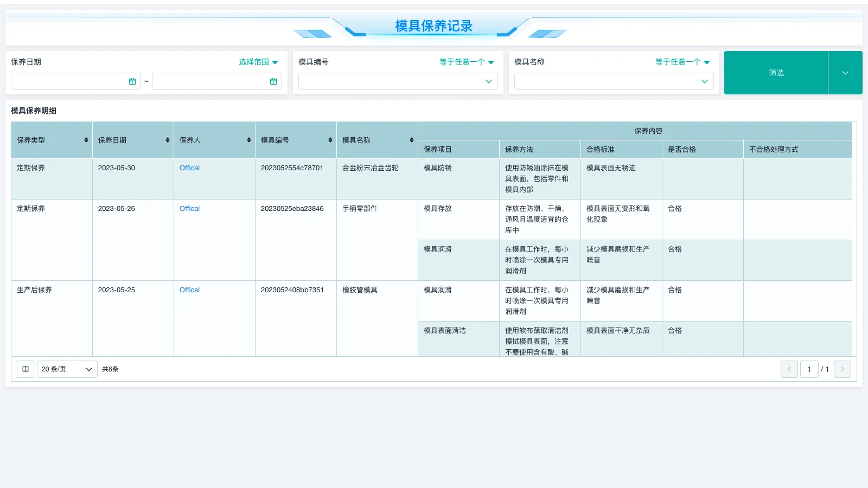Image resolution: width=868 pixels, height=488 pixels.
Task: Click the table settings icon beside page size
Action: click(x=25, y=369)
